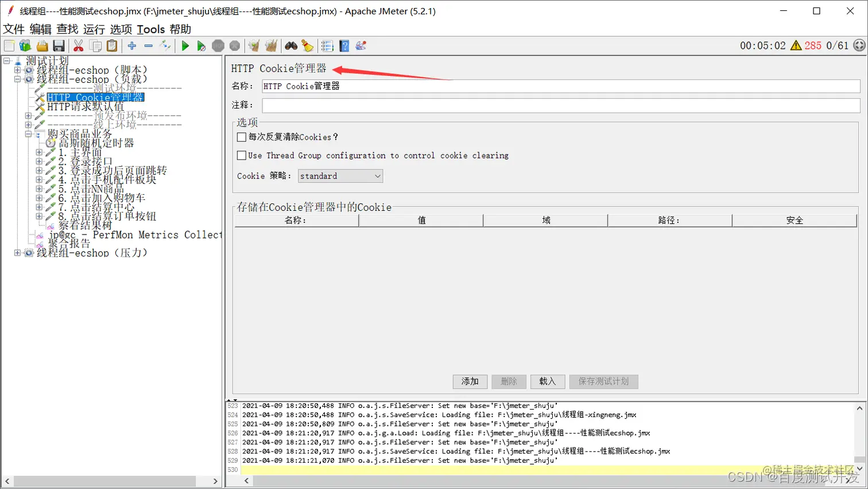The image size is (868, 489).
Task: Enable clear cookies each iteration checkbox
Action: pyautogui.click(x=242, y=137)
